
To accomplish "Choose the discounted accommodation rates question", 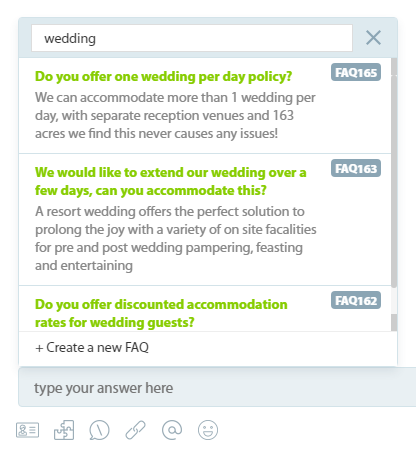I will click(x=161, y=313).
